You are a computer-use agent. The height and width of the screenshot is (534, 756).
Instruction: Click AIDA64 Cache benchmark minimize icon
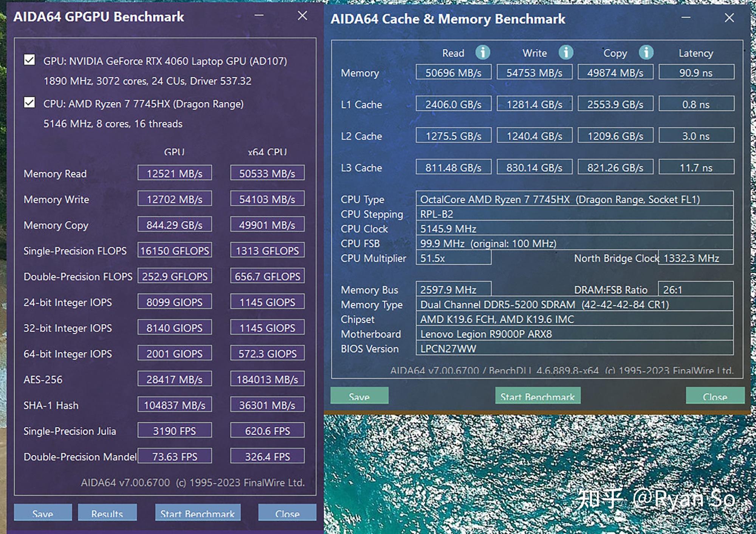tap(692, 16)
